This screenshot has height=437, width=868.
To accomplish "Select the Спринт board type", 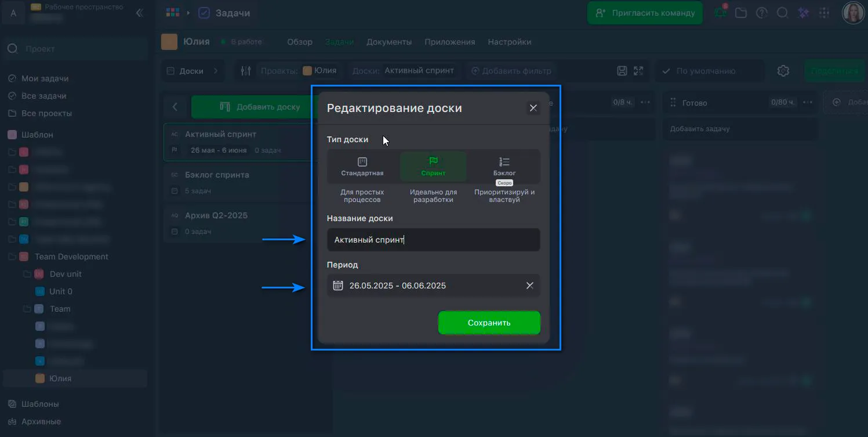I will [433, 167].
